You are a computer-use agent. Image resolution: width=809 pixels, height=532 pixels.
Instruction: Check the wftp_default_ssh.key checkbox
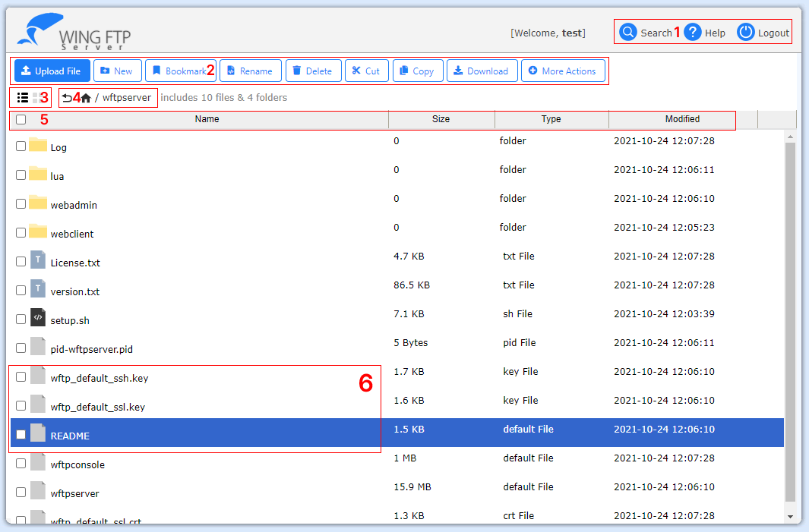click(x=21, y=377)
